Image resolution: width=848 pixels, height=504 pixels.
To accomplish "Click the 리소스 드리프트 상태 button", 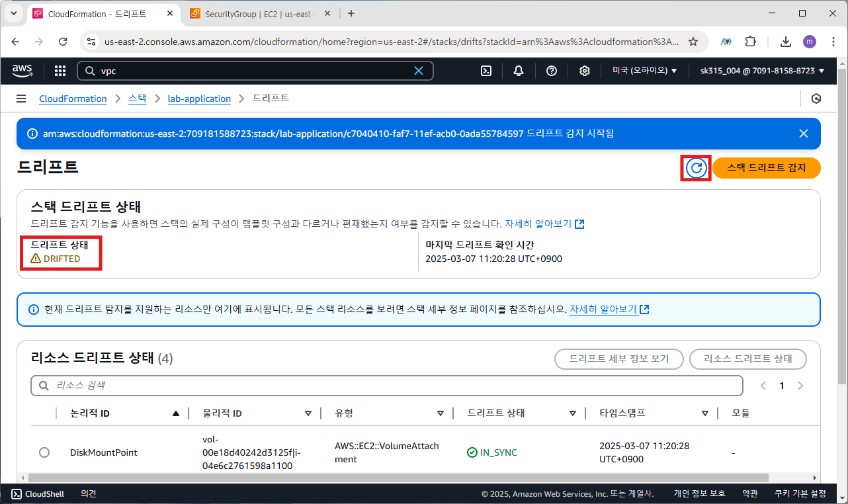I will click(x=748, y=359).
